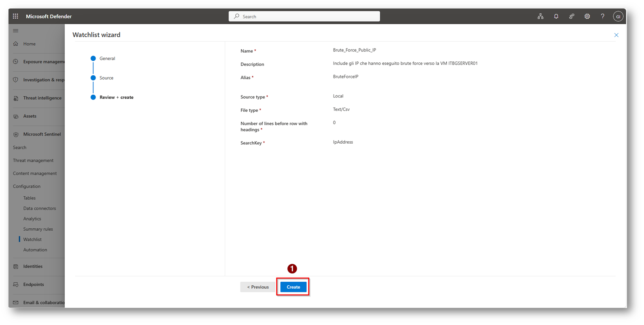Click the community people icon in header
This screenshot has width=644, height=325.
(x=572, y=16)
